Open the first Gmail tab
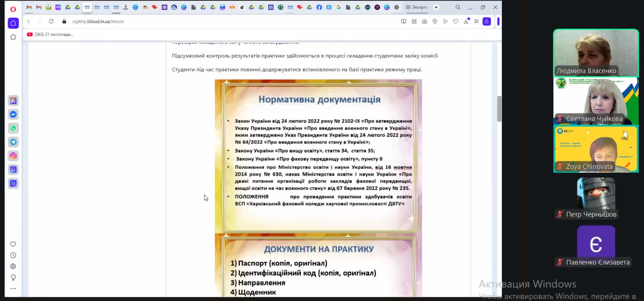Image resolution: width=644 pixels, height=301 pixels. pyautogui.click(x=29, y=7)
